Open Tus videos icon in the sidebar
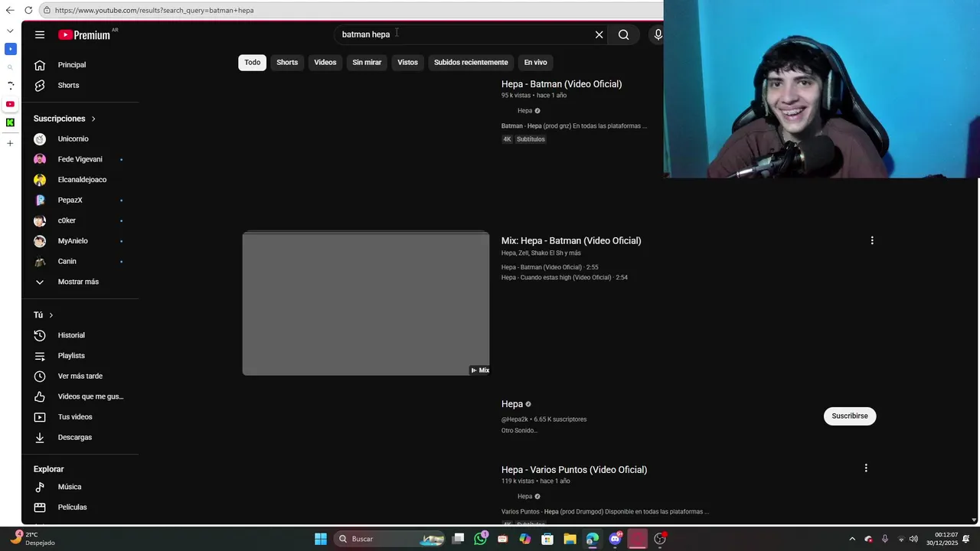The image size is (980, 551). pos(40,417)
